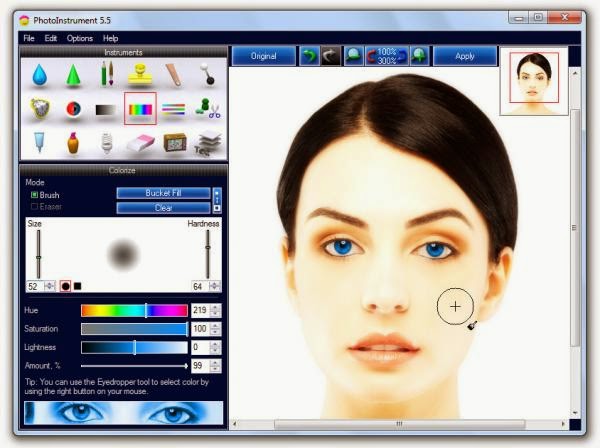Click the vertical Hardness slider
Image resolution: width=600 pixels, height=448 pixels.
(x=208, y=254)
